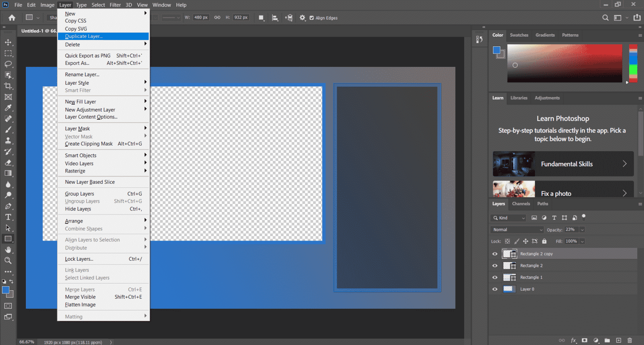Select the Horizontal Type tool
This screenshot has height=345, width=644.
tap(8, 217)
